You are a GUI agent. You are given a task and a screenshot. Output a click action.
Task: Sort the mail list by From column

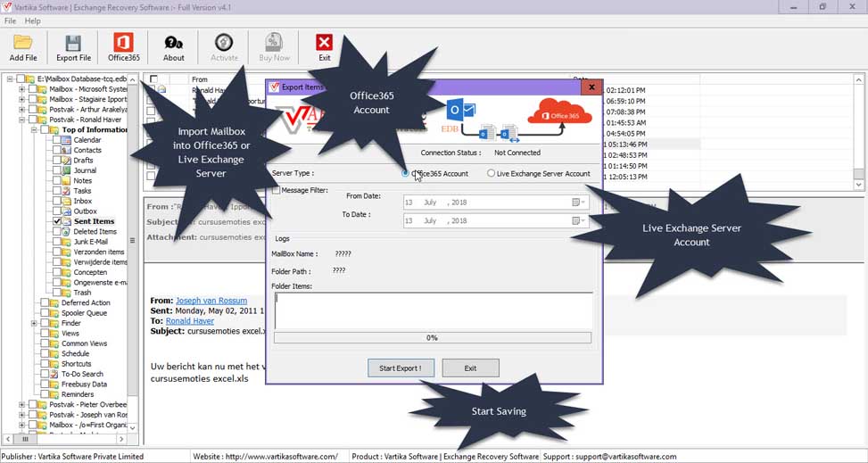200,79
